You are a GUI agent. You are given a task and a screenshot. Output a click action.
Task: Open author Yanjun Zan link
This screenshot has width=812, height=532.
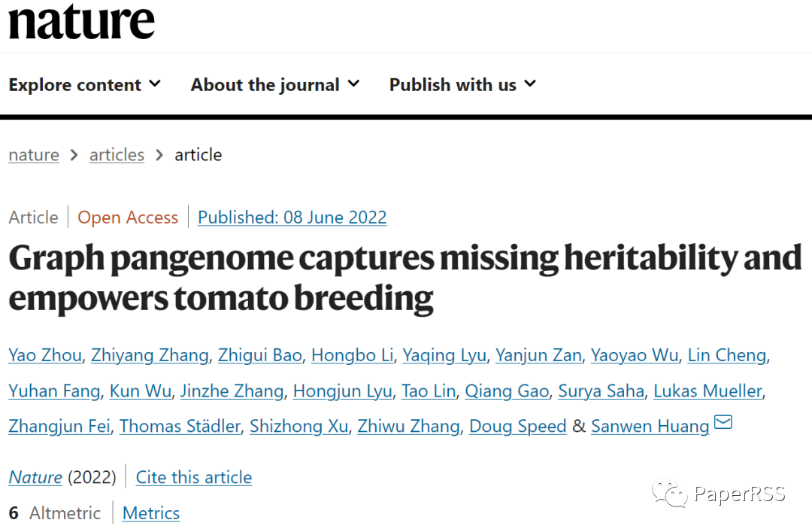[x=538, y=355]
